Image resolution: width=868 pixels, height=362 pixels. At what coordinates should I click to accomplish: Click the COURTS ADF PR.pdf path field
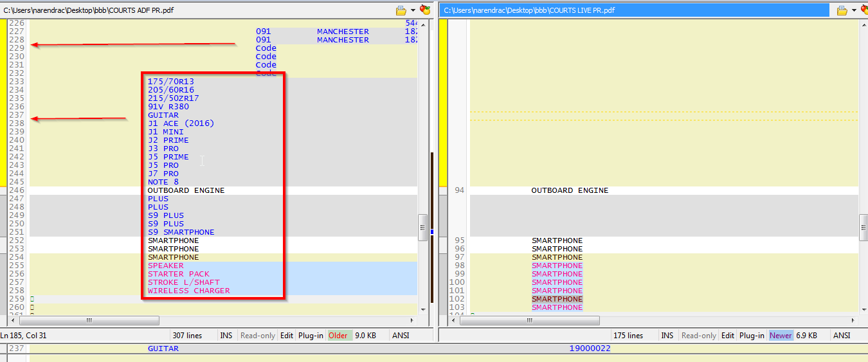point(197,10)
